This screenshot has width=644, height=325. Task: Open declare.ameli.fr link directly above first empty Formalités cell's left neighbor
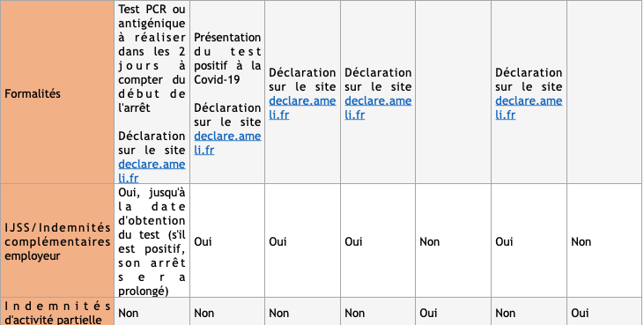378,107
